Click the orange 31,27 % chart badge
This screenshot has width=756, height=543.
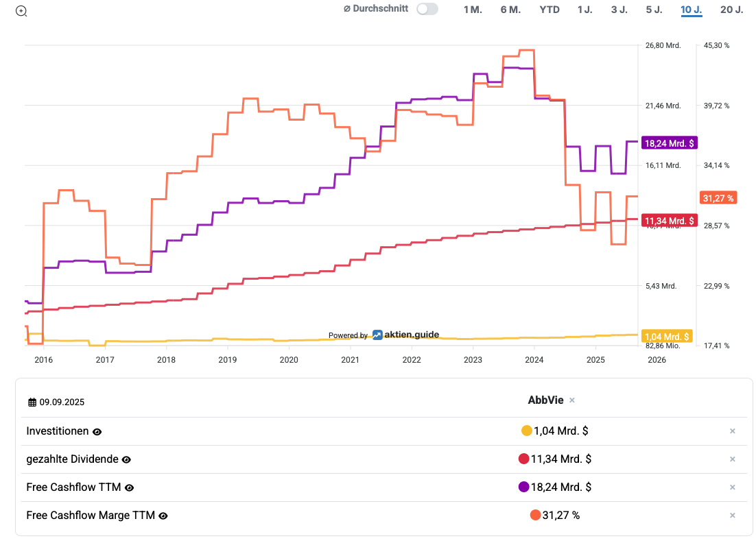click(718, 198)
